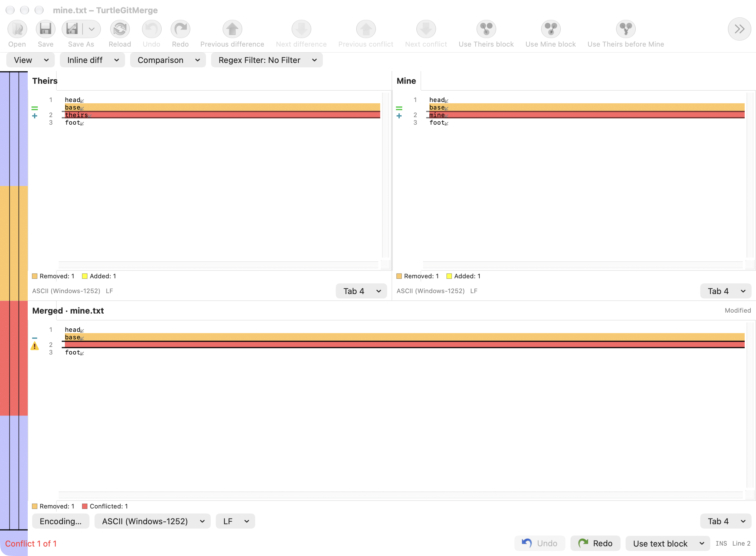Viewport: 756px width, 556px height.
Task: Open the Tab 4 dropdown in Merged pane
Action: [x=726, y=521]
